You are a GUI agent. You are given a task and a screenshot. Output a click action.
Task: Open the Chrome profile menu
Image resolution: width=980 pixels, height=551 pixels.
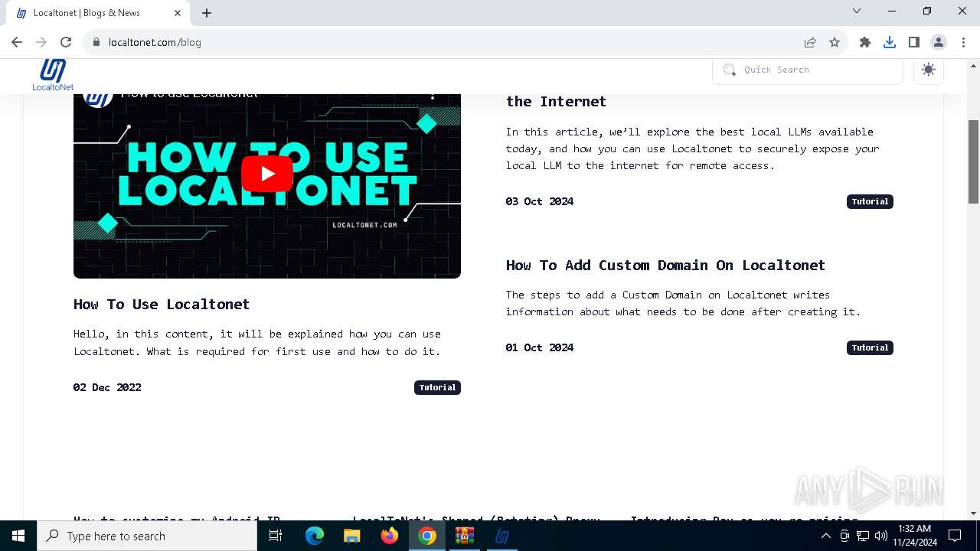(x=939, y=42)
